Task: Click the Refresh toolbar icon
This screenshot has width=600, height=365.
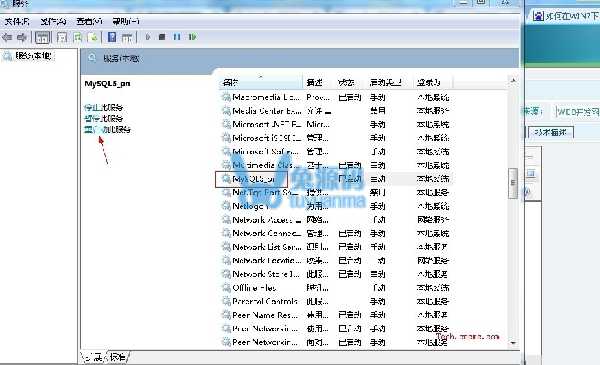Action: [x=78, y=37]
